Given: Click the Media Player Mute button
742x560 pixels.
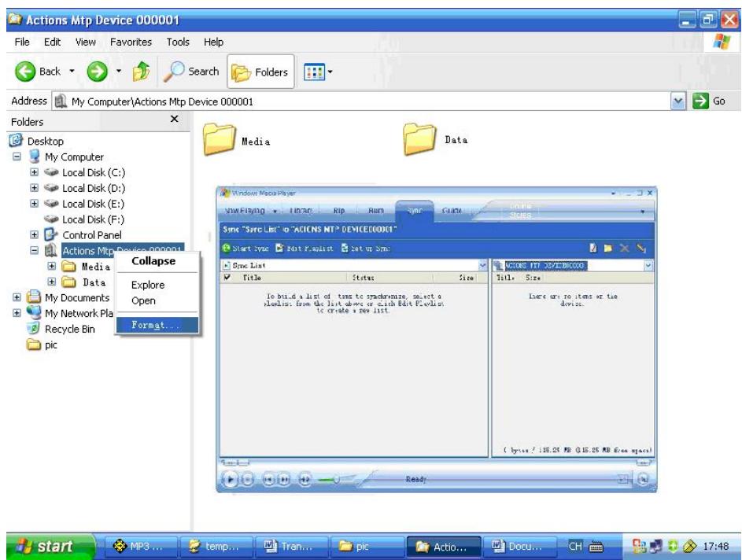Looking at the screenshot, I should (305, 480).
